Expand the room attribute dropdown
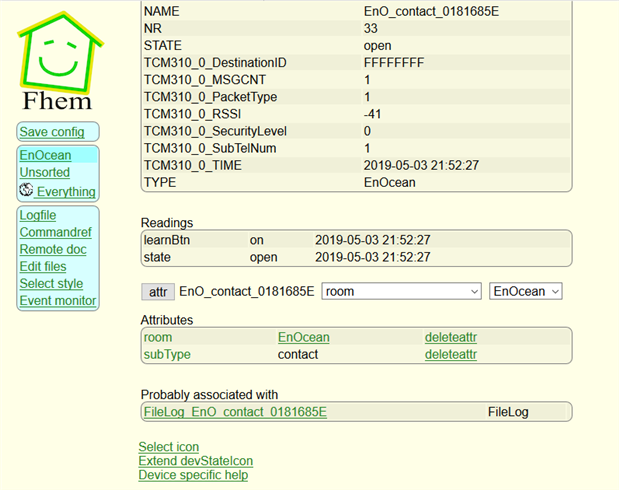619x490 pixels. 401,291
